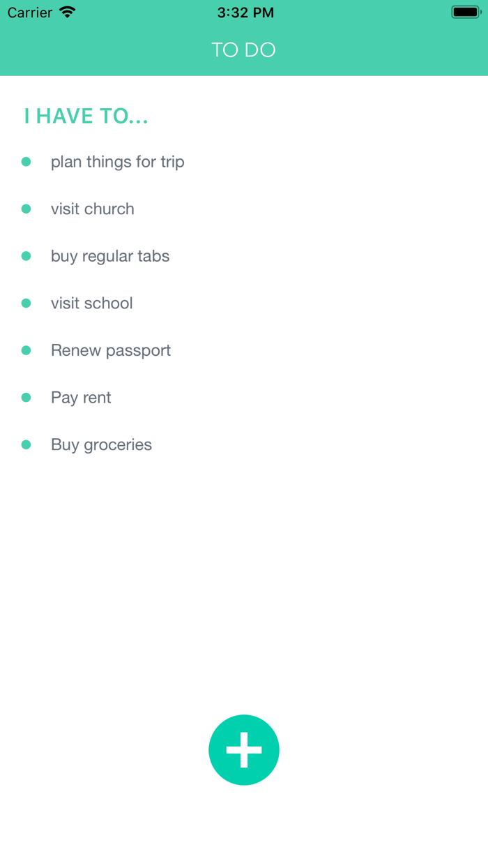Open the 'plan things for trip' item

pyautogui.click(x=117, y=162)
